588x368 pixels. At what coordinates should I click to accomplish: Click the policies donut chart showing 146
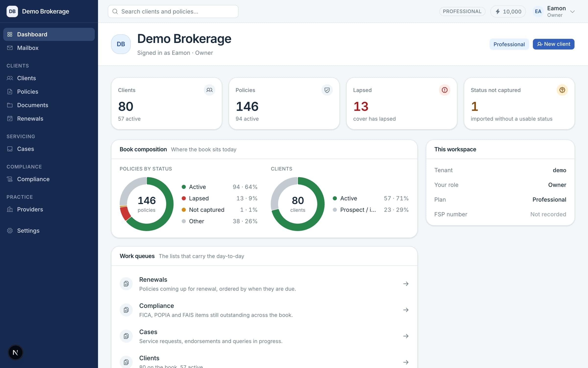click(x=147, y=204)
